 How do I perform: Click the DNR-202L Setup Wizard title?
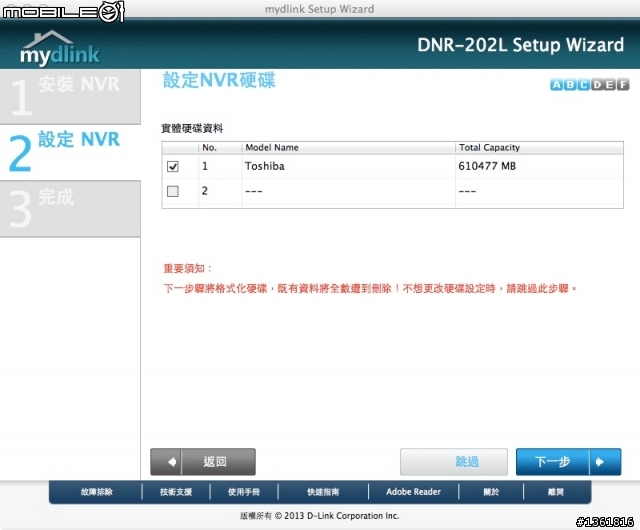520,45
